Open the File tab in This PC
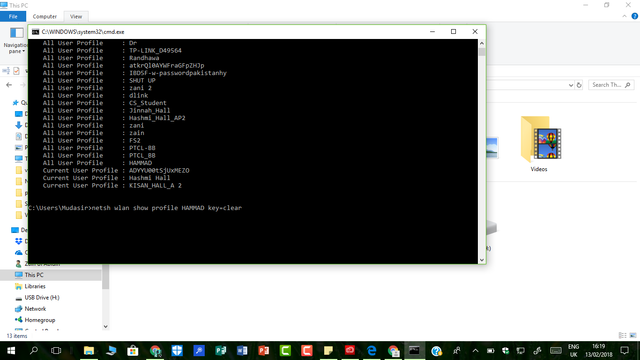The image size is (640, 360). pos(13,17)
